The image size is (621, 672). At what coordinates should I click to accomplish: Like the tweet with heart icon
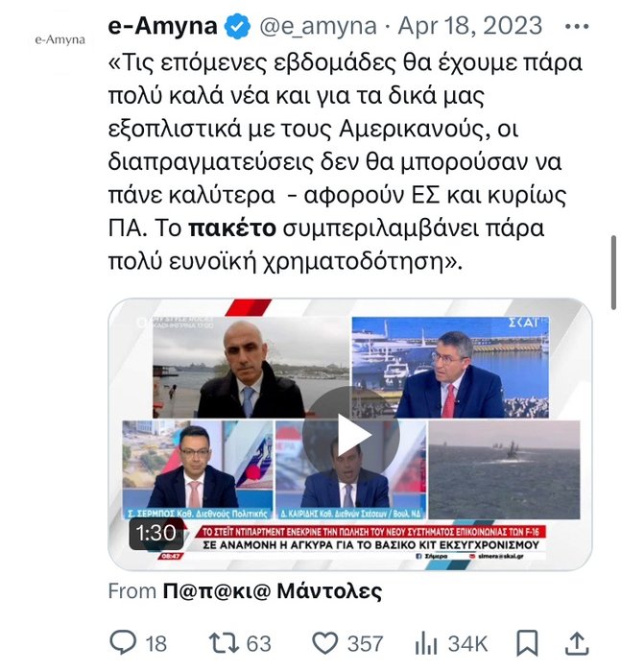[x=324, y=643]
